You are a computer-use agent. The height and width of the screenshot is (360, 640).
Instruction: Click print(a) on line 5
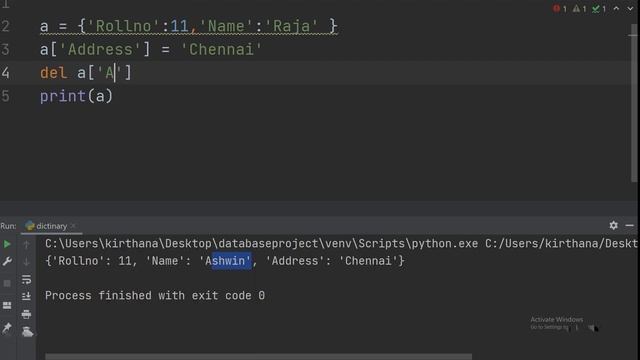(x=76, y=97)
